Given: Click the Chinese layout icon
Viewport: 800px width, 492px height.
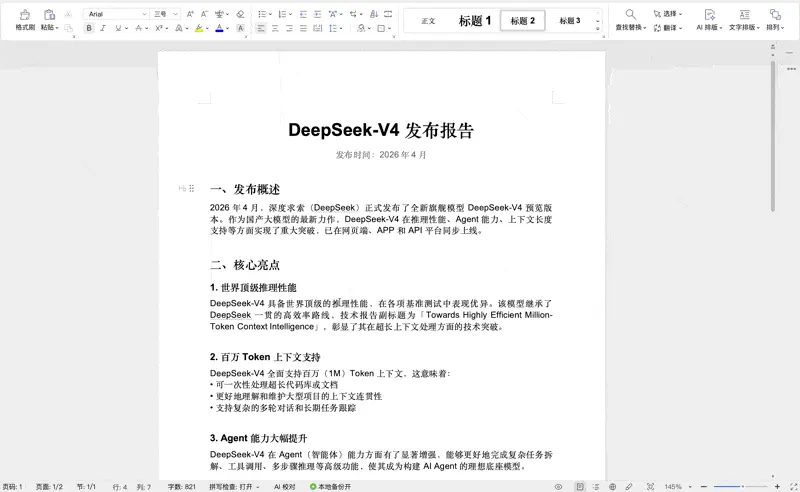Looking at the screenshot, I should pos(333,14).
